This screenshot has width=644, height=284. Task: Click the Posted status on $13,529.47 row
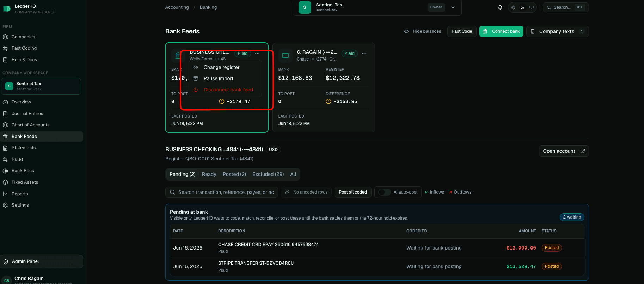tap(552, 266)
